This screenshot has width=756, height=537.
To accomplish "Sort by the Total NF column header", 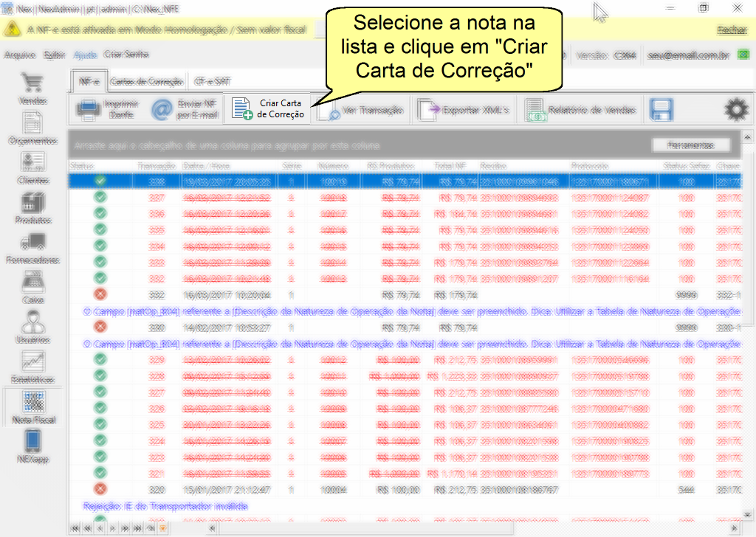I will coord(450,166).
